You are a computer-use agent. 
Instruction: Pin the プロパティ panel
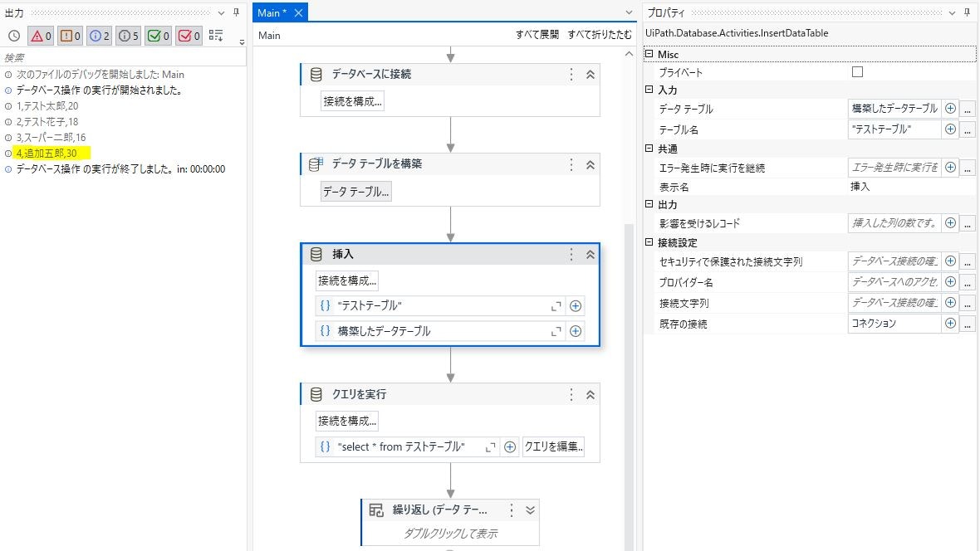[968, 12]
